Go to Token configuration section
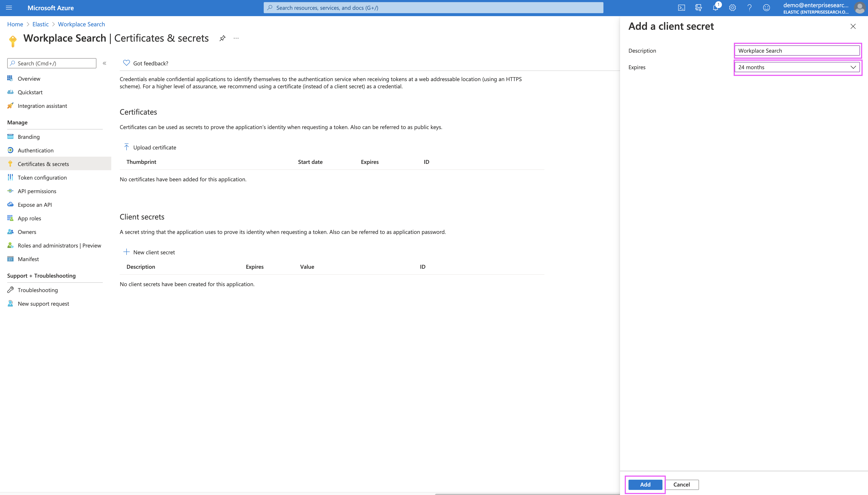Viewport: 868px width, 495px height. point(42,177)
